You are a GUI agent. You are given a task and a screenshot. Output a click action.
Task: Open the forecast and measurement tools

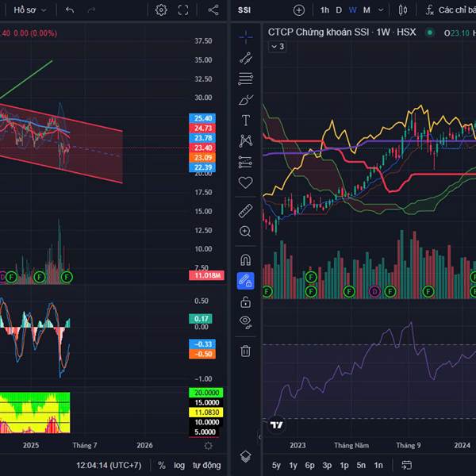pyautogui.click(x=246, y=162)
